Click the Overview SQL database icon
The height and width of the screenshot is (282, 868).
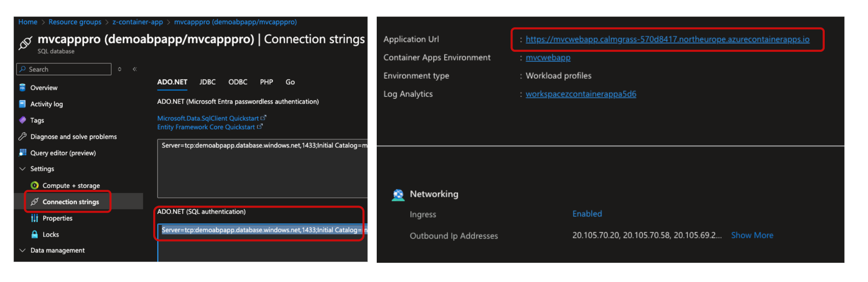point(22,87)
